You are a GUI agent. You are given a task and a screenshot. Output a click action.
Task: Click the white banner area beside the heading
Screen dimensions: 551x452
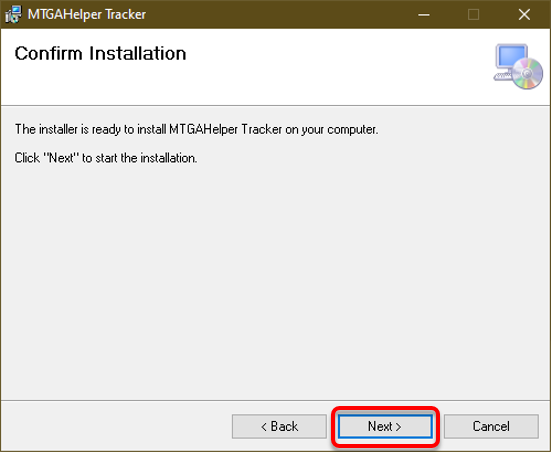(x=337, y=67)
